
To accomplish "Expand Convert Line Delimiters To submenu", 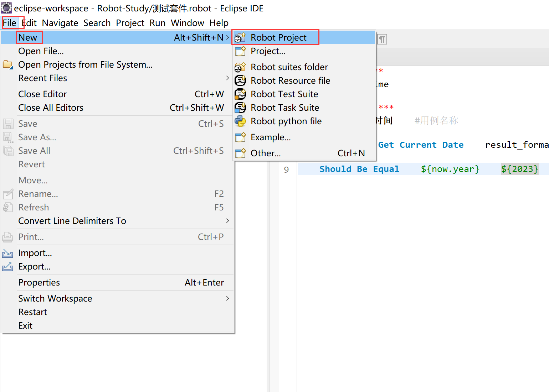I will [x=117, y=221].
